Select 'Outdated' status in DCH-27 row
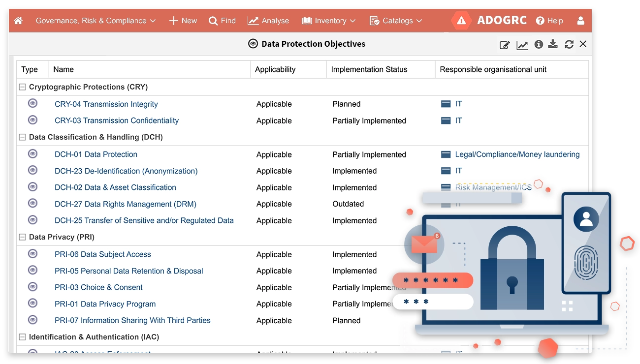The image size is (640, 364). (x=348, y=204)
